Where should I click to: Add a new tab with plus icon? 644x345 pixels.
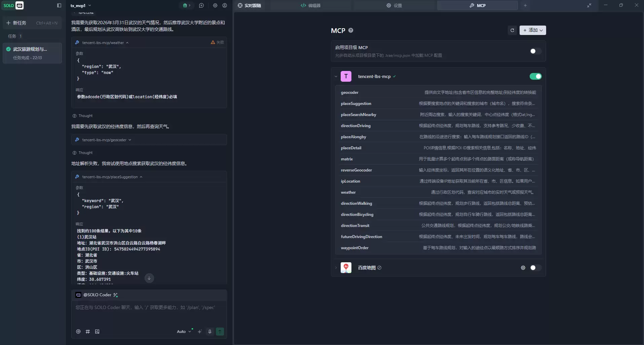pyautogui.click(x=525, y=5)
